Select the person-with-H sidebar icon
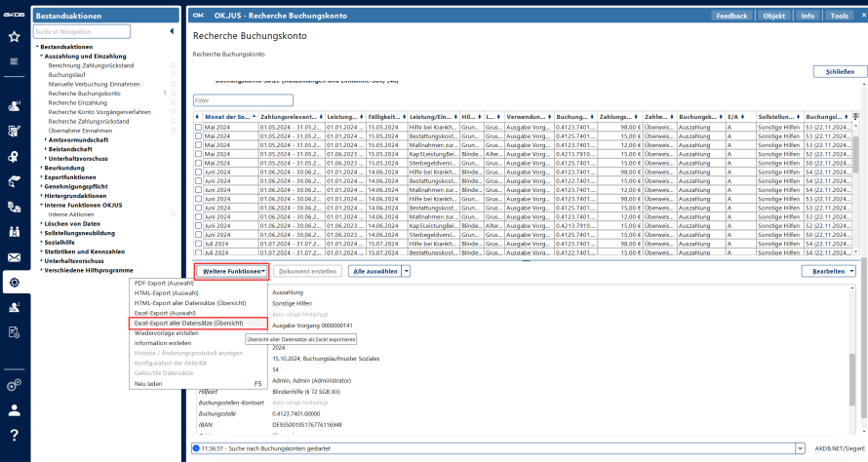Image resolution: width=868 pixels, height=462 pixels. [15, 106]
